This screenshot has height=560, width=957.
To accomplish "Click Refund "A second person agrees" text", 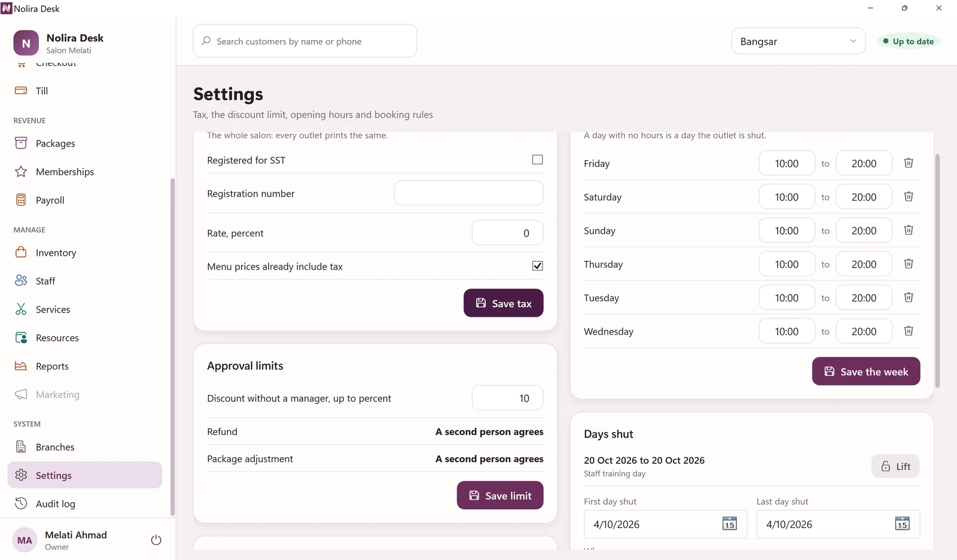I will (x=489, y=432).
